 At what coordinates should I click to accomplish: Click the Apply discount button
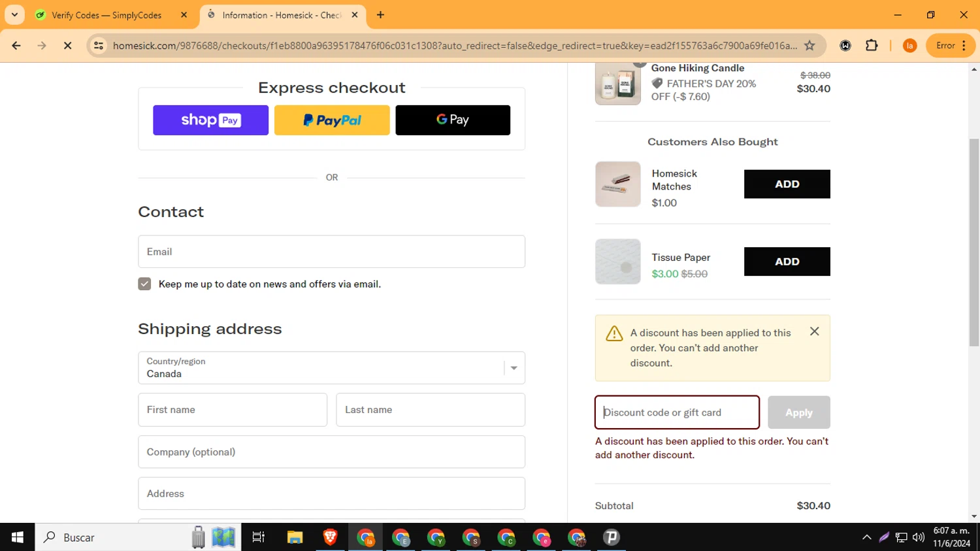tap(799, 412)
